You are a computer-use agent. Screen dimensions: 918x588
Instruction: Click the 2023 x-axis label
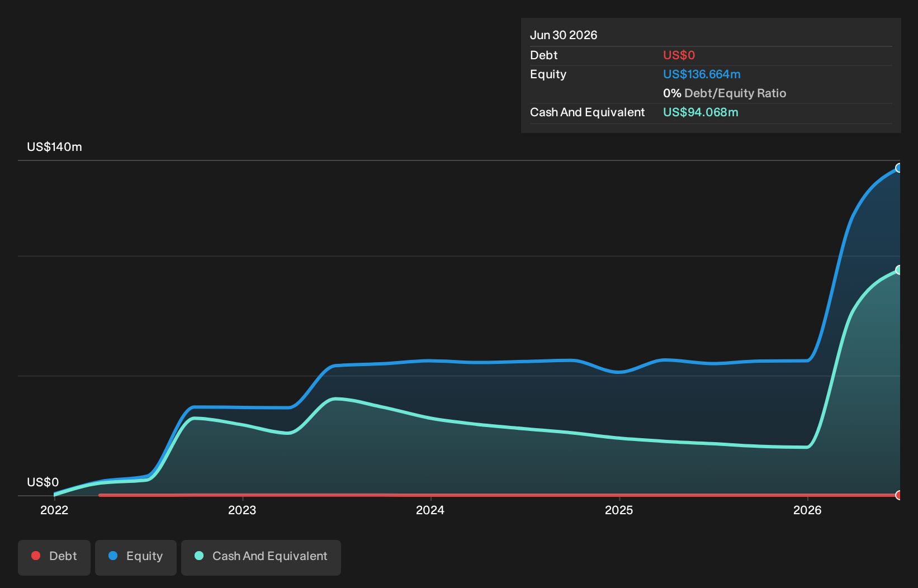(x=242, y=510)
